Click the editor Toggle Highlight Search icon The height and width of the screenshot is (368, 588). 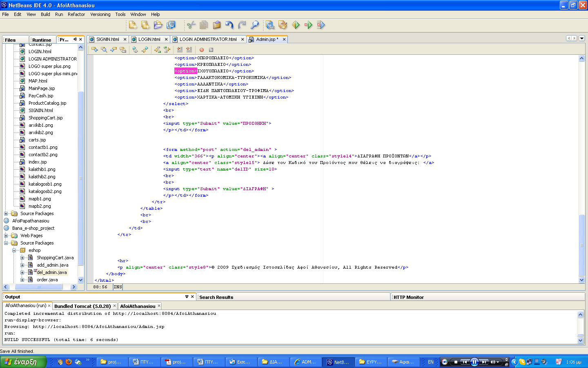tap(123, 49)
